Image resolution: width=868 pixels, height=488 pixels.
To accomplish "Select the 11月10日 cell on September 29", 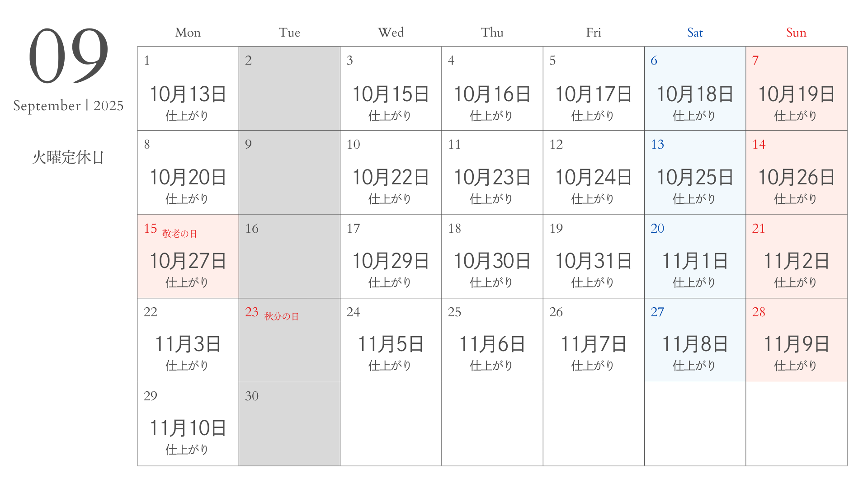I will pyautogui.click(x=188, y=424).
